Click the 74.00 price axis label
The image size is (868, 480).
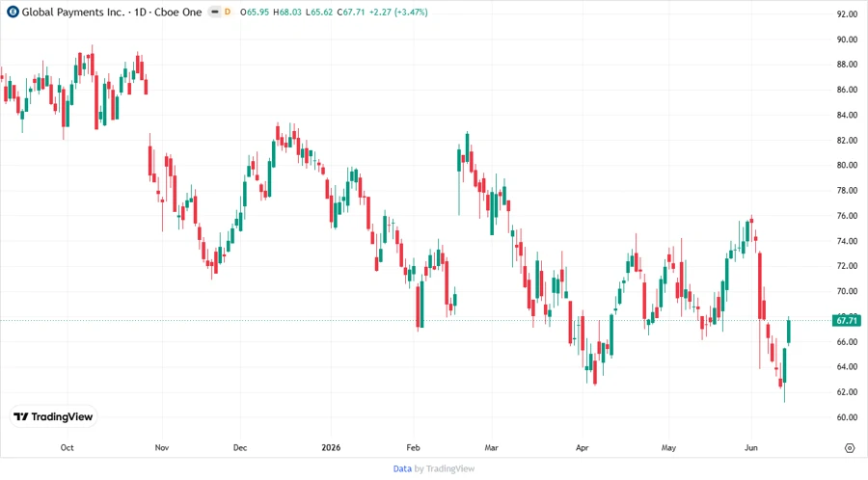[x=847, y=241]
